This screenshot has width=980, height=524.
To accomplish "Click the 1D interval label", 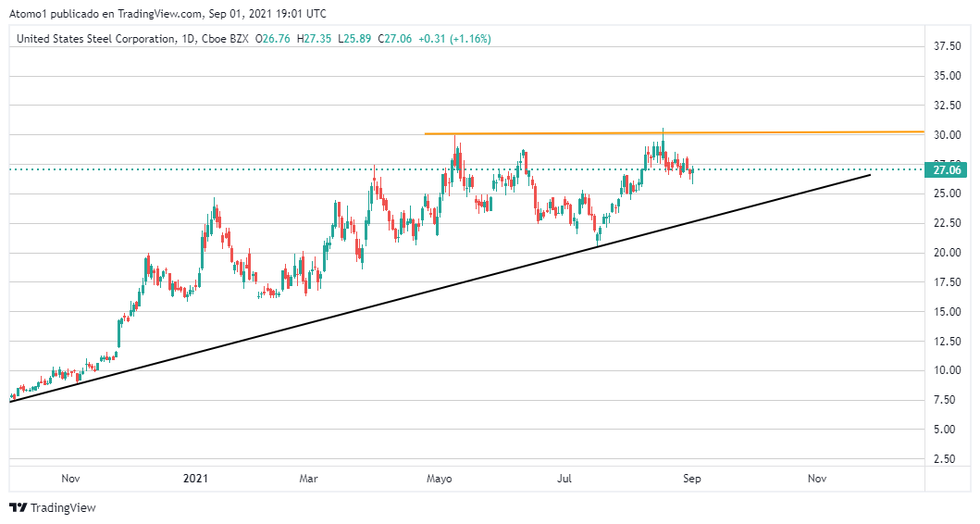I will 188,39.
